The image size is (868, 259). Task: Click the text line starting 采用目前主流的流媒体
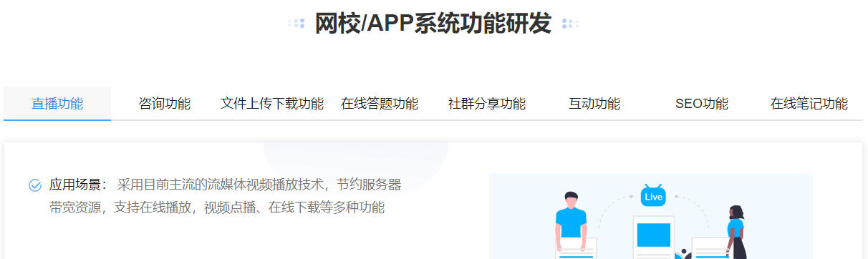pos(259,185)
